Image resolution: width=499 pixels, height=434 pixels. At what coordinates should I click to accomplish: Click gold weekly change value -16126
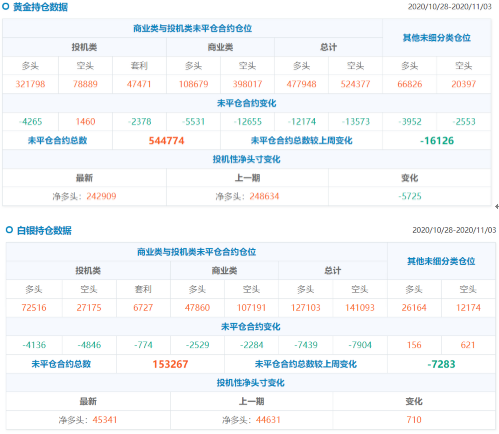[x=437, y=141]
